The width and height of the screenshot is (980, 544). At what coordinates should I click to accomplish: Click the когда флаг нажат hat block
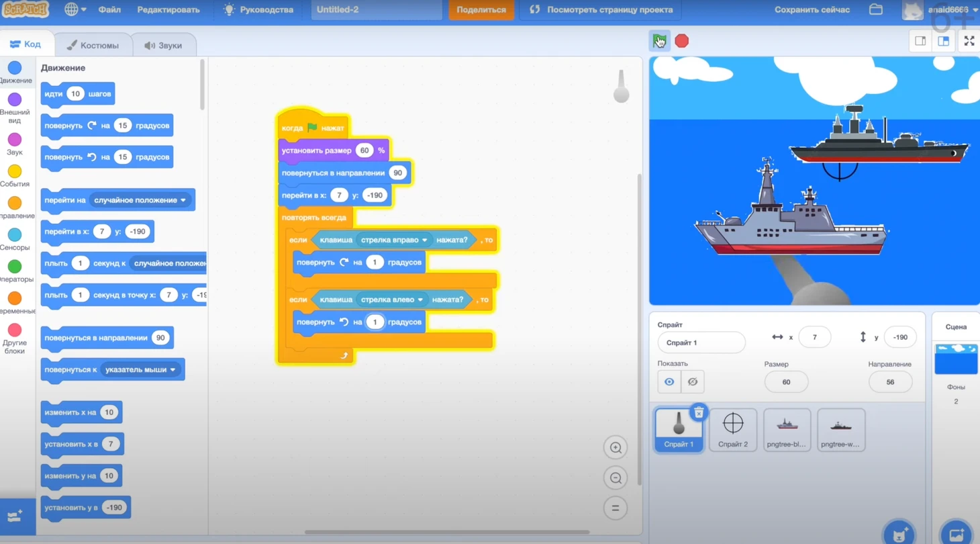click(x=313, y=125)
